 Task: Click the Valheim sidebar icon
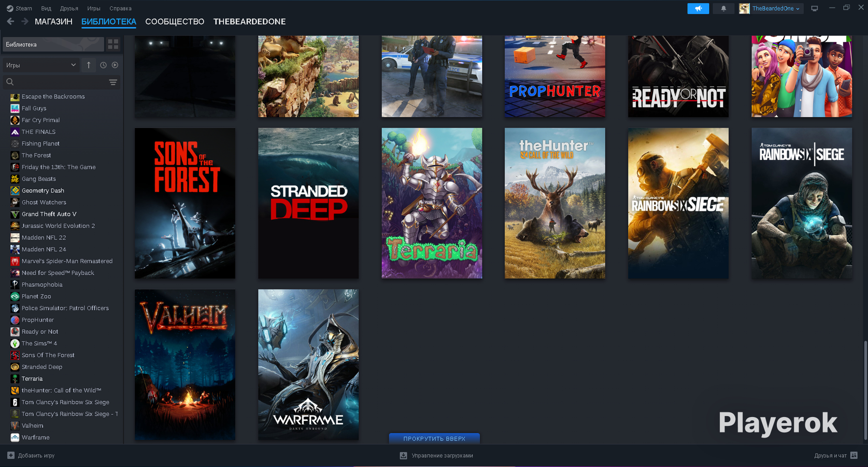(15, 425)
